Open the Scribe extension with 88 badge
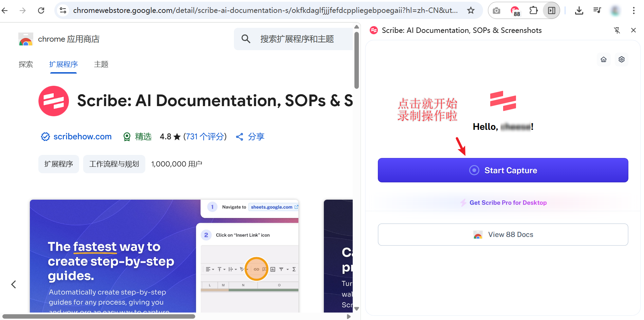The height and width of the screenshot is (320, 644). pos(515,11)
